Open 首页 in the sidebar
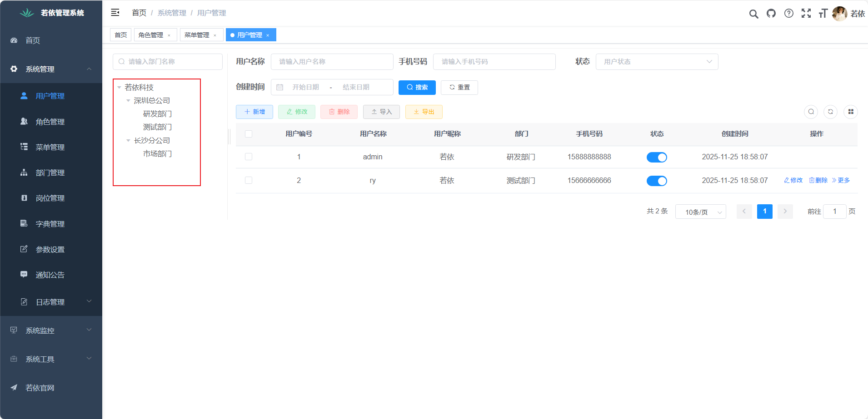 51,40
